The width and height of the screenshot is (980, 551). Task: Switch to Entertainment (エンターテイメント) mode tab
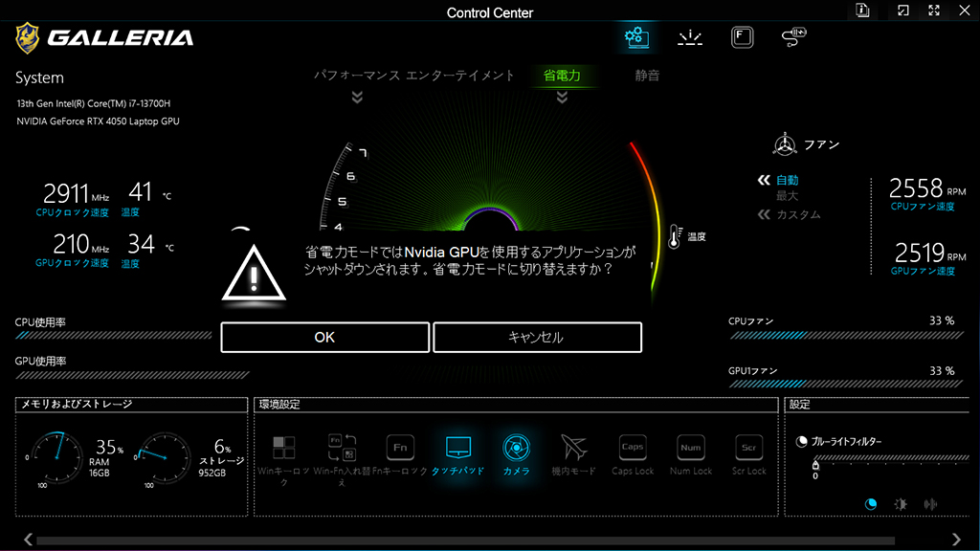460,76
